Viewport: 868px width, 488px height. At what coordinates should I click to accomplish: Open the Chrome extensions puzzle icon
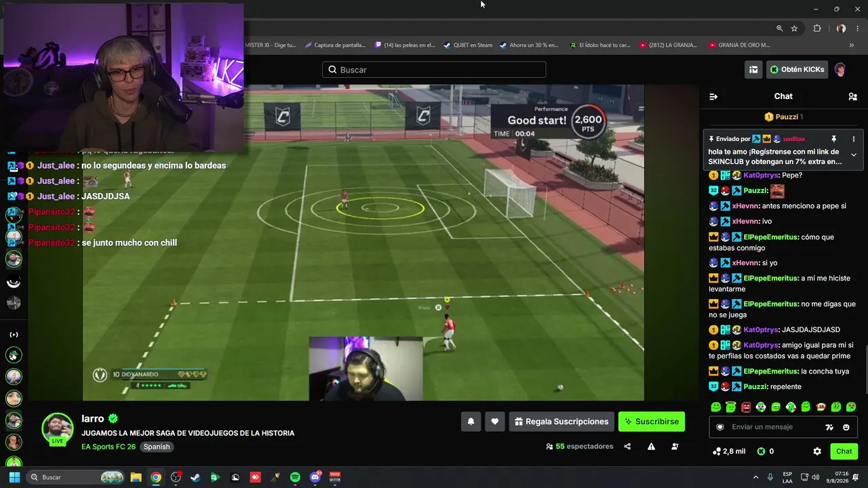click(817, 28)
